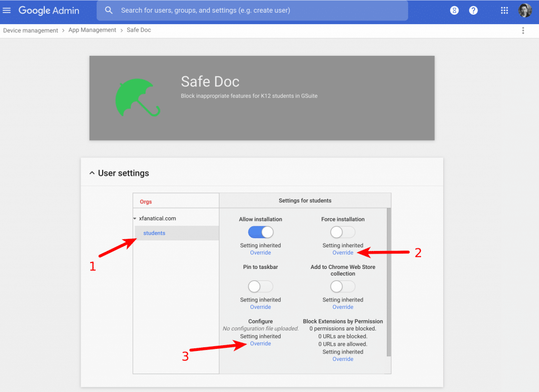Click Override under Force installation

pyautogui.click(x=343, y=253)
